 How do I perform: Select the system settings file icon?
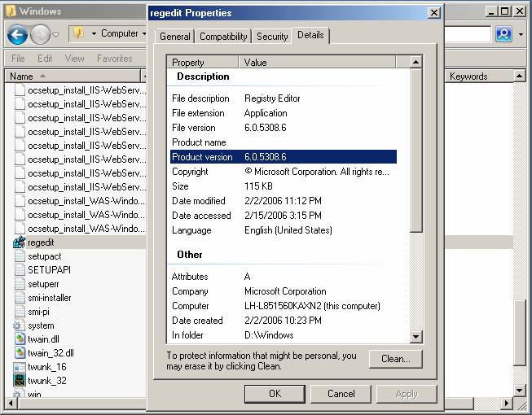[x=20, y=325]
